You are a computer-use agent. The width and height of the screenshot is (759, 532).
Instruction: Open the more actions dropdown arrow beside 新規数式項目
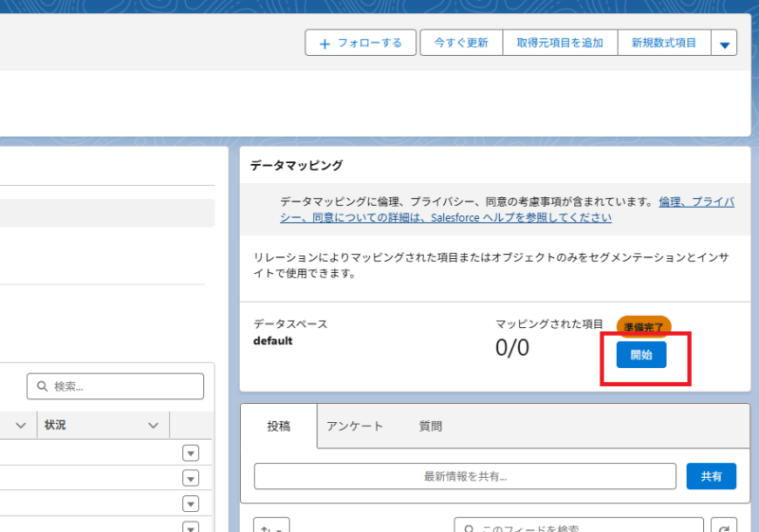click(x=725, y=44)
